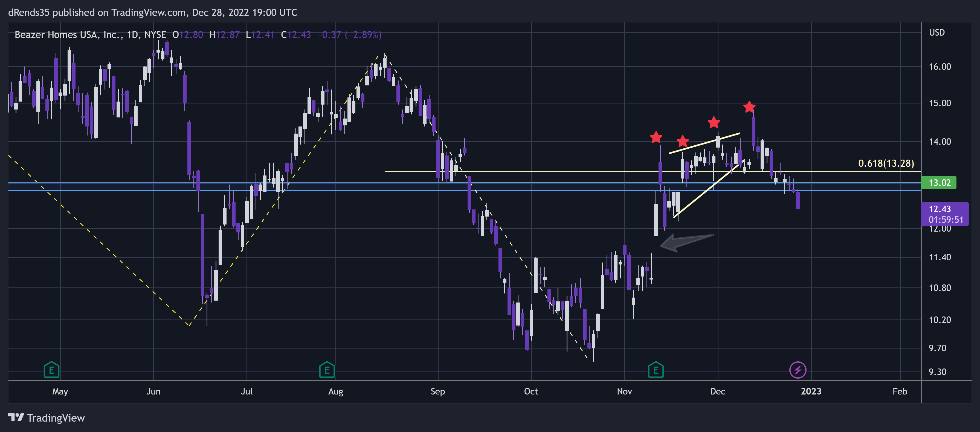Click the 15.00 price axis label
Viewport: 980px width, 432px height.
pyautogui.click(x=940, y=103)
